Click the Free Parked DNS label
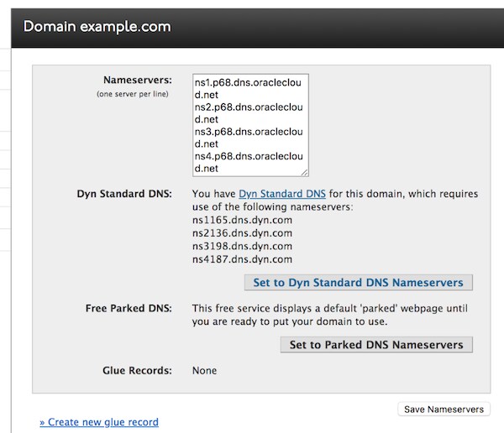This screenshot has height=433, width=504. [x=130, y=308]
